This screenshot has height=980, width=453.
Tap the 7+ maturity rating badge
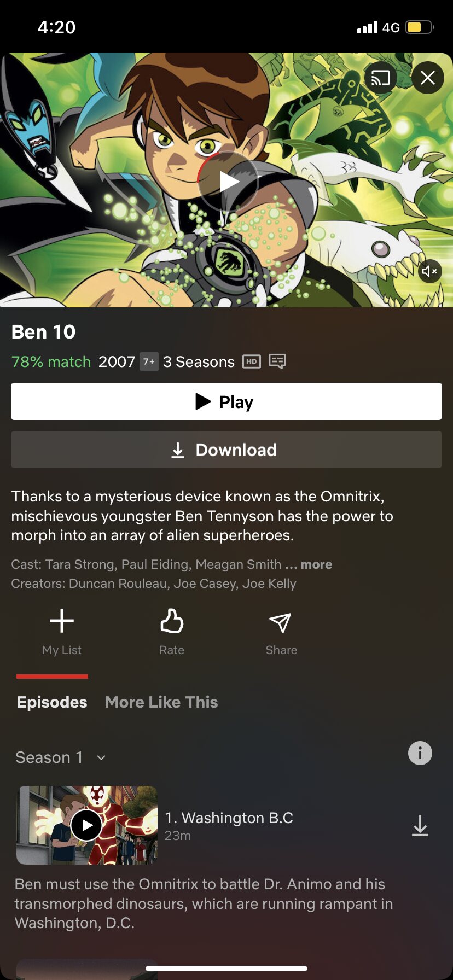tap(149, 361)
